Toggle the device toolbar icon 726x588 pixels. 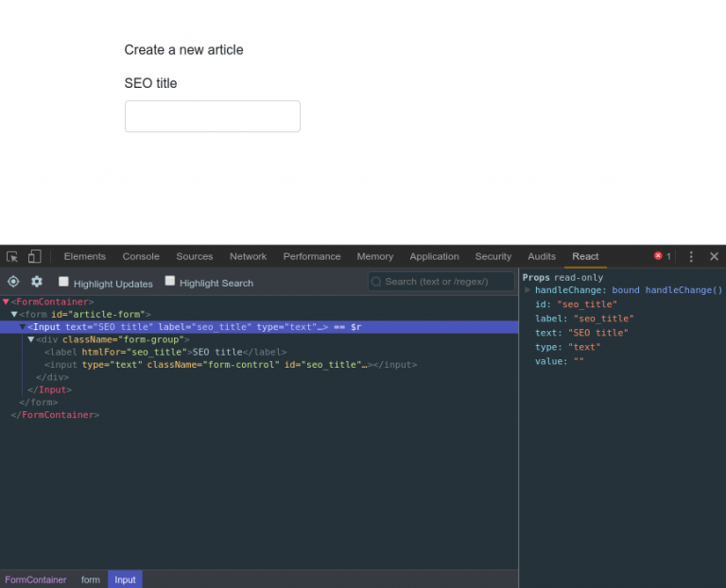tap(34, 256)
